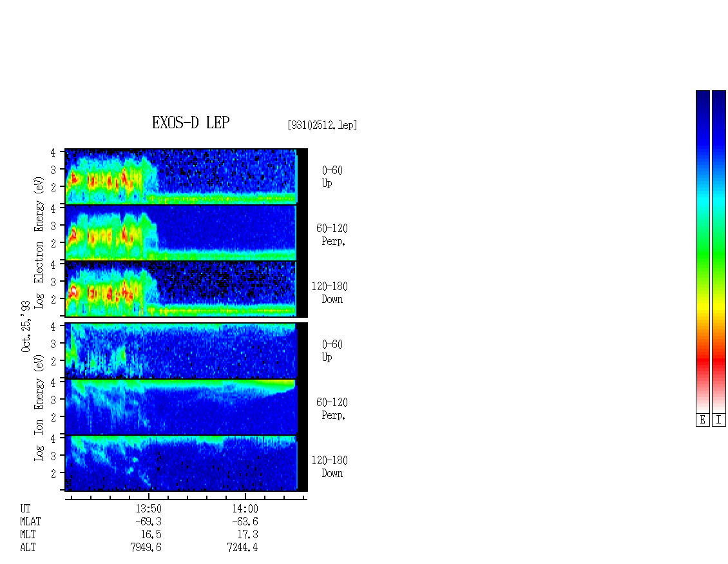The width and height of the screenshot is (728, 564).
Task: Click the ion color scale bar labeled I
Action: tap(719, 251)
